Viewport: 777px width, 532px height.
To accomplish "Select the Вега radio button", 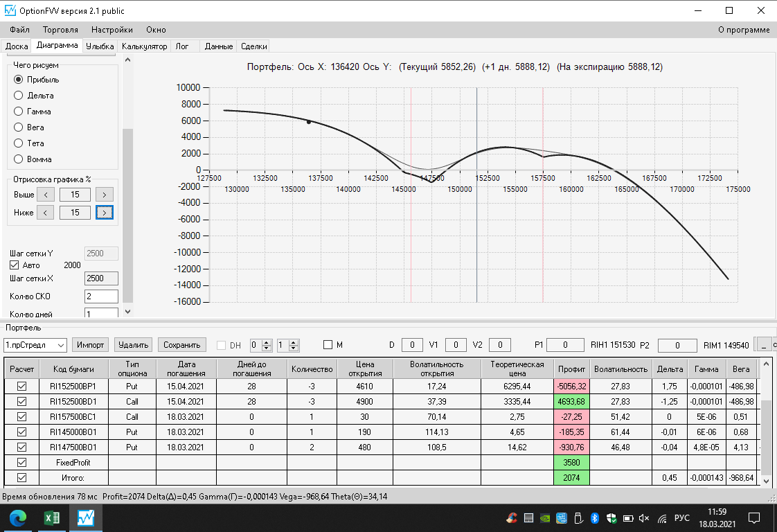I will point(18,127).
